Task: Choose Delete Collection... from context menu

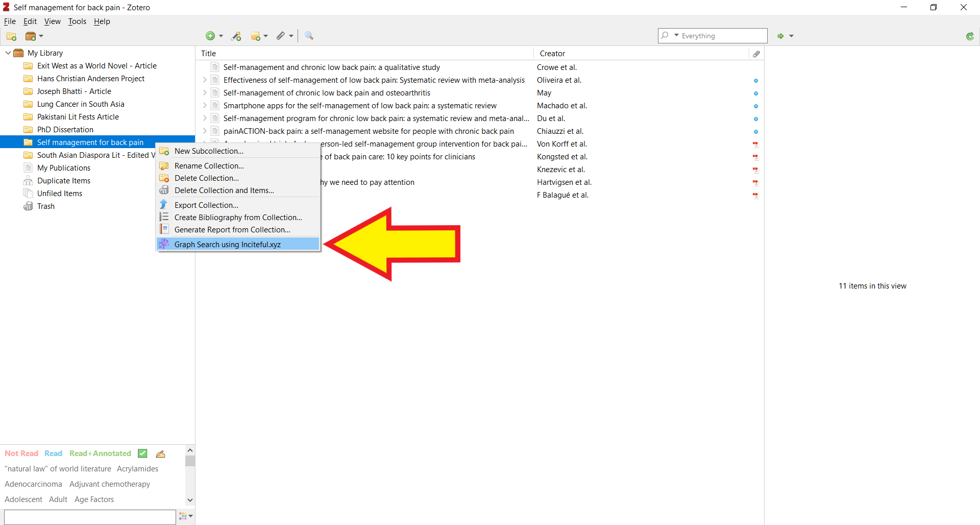Action: [238, 178]
